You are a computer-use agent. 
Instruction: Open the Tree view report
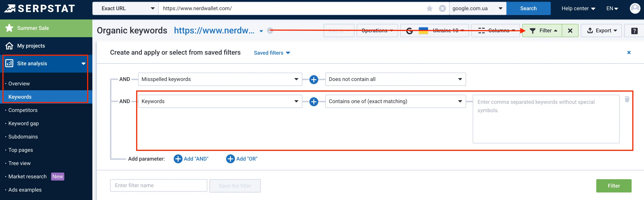(19, 163)
